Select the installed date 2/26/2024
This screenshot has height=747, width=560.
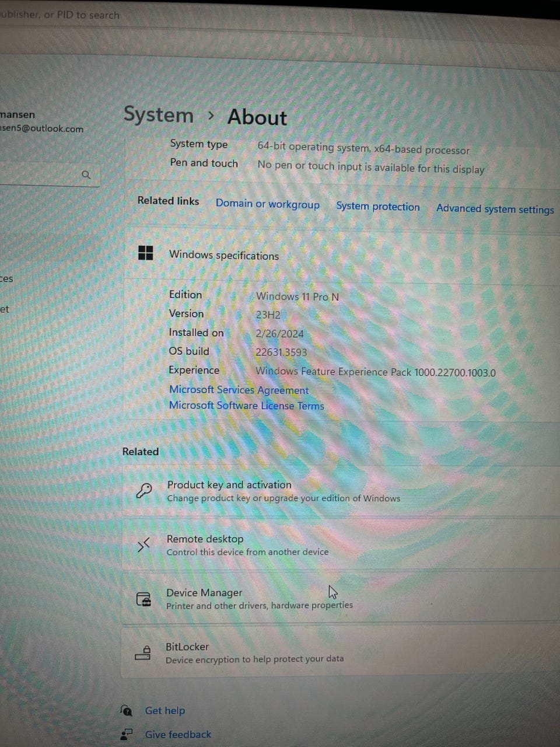point(279,334)
